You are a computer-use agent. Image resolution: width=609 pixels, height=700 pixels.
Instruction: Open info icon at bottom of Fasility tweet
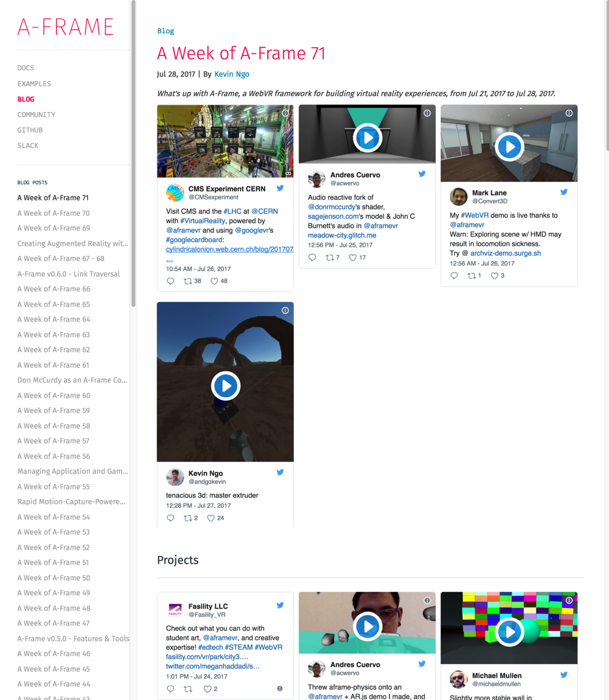280,689
